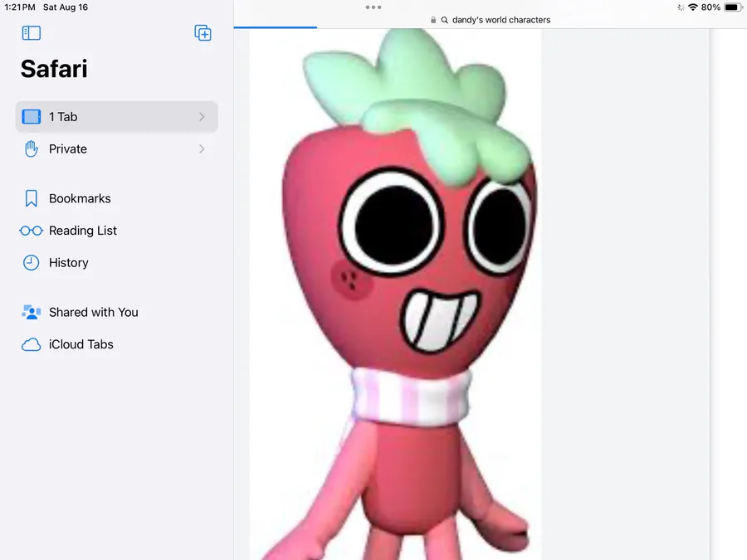
Task: Click the date Sat Aug 16
Action: [66, 7]
